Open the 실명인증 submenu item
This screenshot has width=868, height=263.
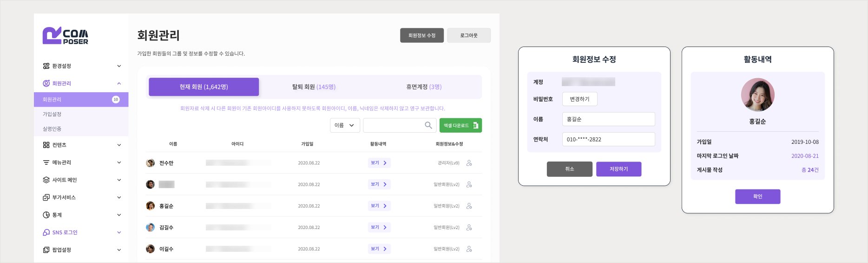[81, 129]
